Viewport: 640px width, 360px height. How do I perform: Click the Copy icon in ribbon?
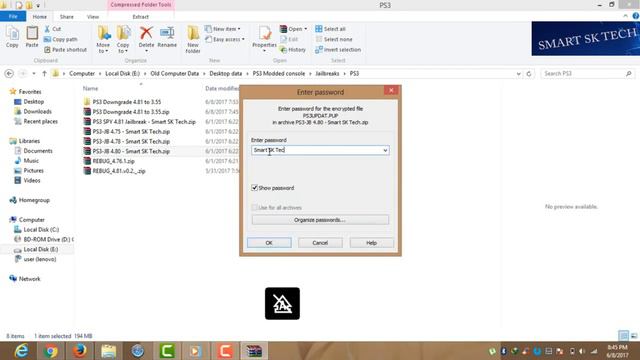pyautogui.click(x=12, y=37)
